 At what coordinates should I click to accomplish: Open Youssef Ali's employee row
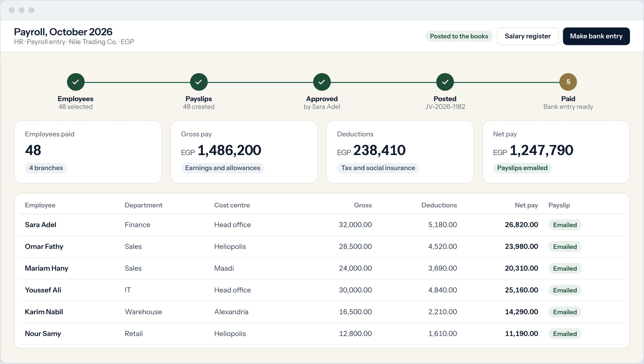(322, 290)
